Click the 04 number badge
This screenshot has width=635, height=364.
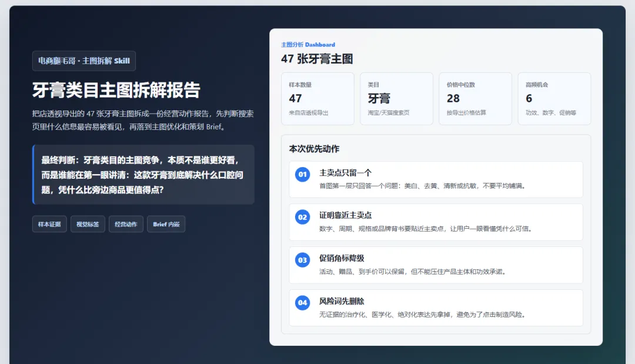click(303, 302)
